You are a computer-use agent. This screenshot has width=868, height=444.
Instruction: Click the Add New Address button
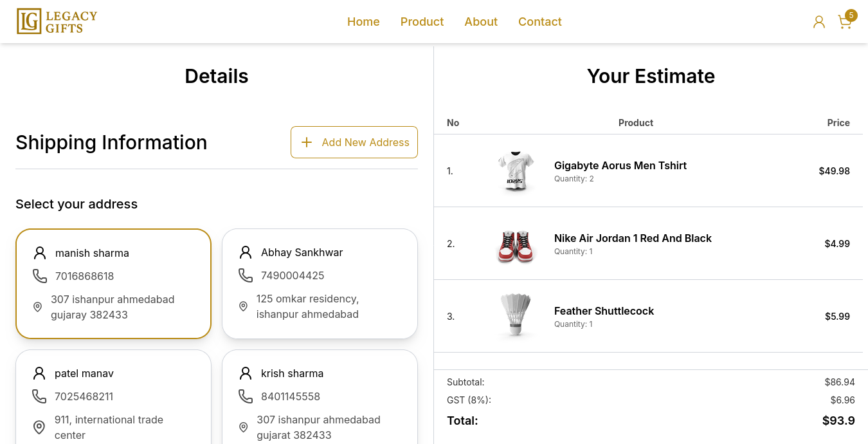[x=354, y=142]
